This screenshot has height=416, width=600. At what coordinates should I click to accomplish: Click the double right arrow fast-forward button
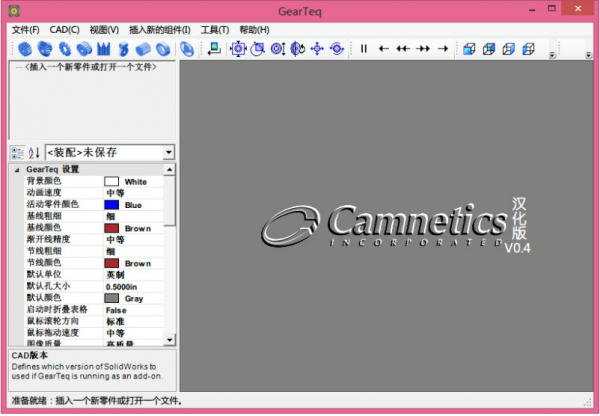[423, 48]
